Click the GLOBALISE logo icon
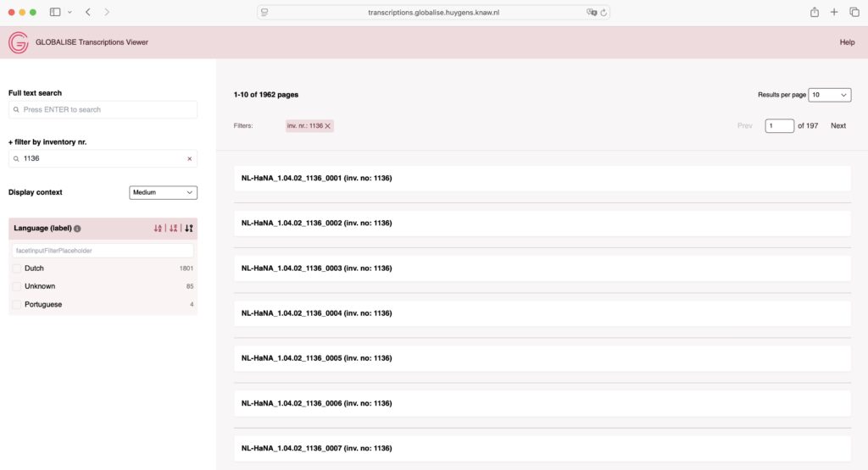The image size is (868, 470). tap(19, 42)
